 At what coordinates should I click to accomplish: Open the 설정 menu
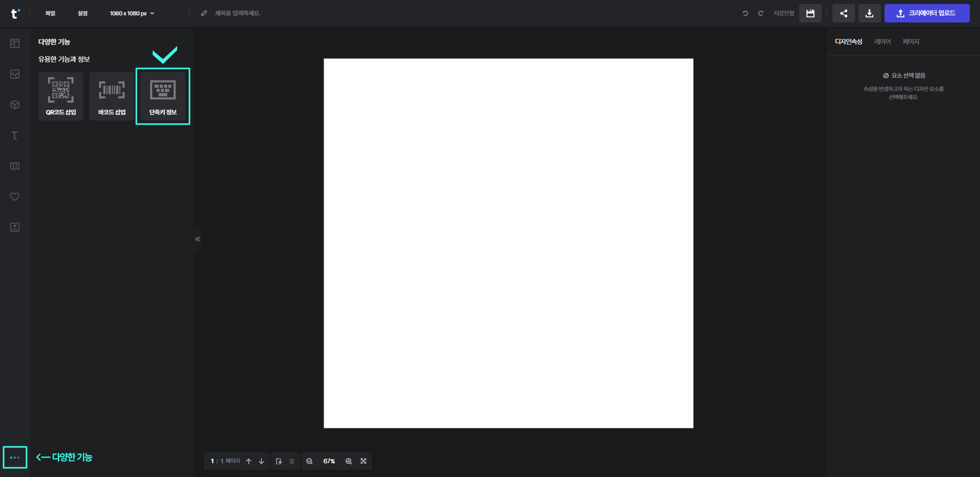tap(83, 13)
